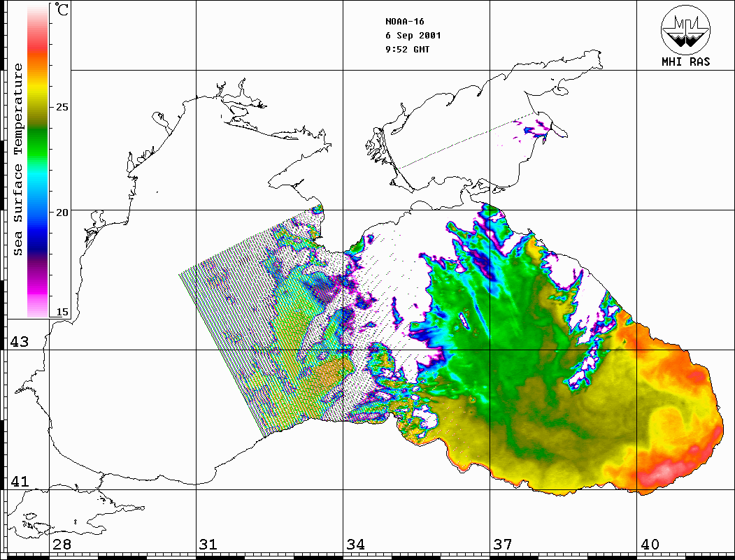
Task: Click longitude label 34
Action: (355, 545)
